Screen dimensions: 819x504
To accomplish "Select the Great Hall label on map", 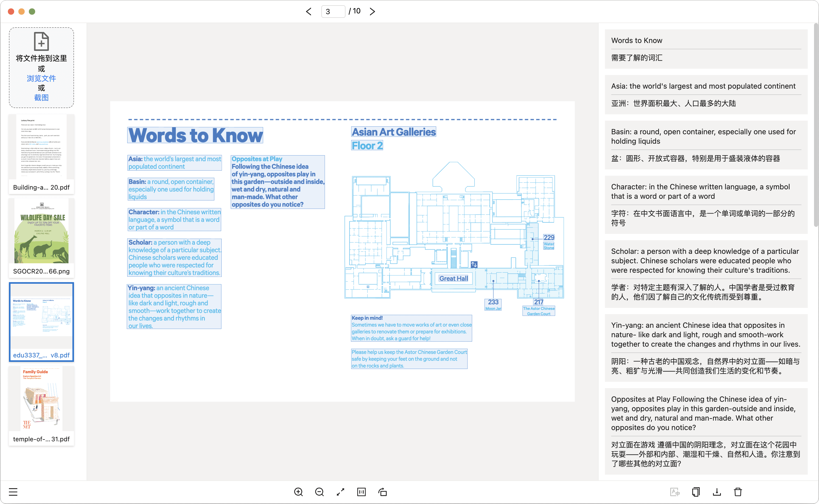I will [453, 278].
